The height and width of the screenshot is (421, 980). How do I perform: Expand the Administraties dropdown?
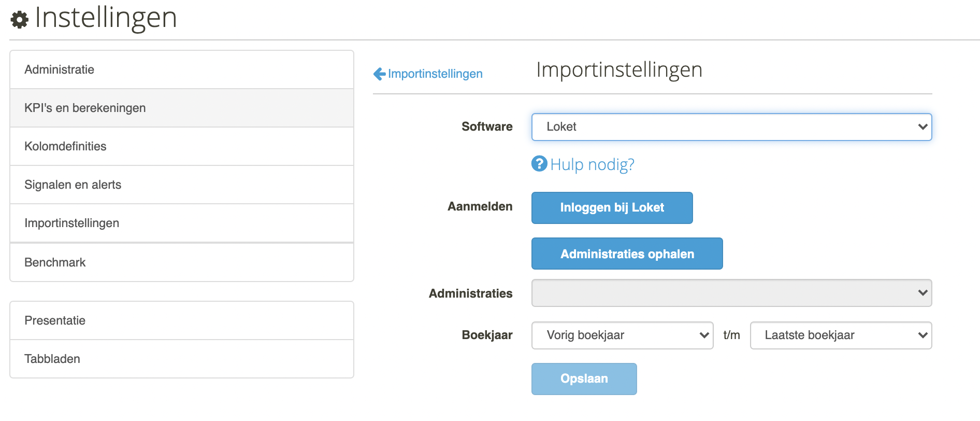(731, 293)
